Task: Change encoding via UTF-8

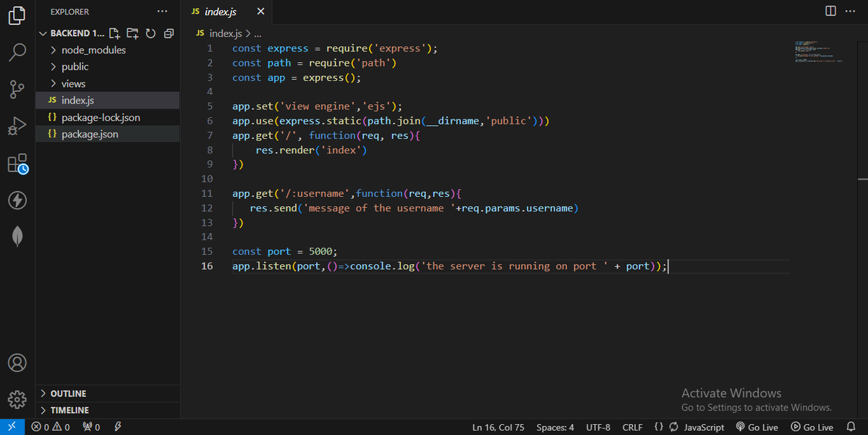Action: [x=598, y=427]
